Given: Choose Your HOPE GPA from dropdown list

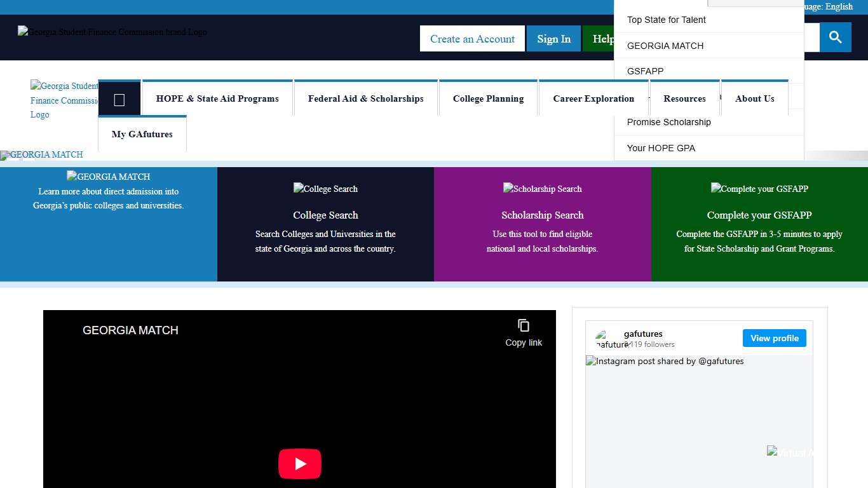Looking at the screenshot, I should coord(661,148).
